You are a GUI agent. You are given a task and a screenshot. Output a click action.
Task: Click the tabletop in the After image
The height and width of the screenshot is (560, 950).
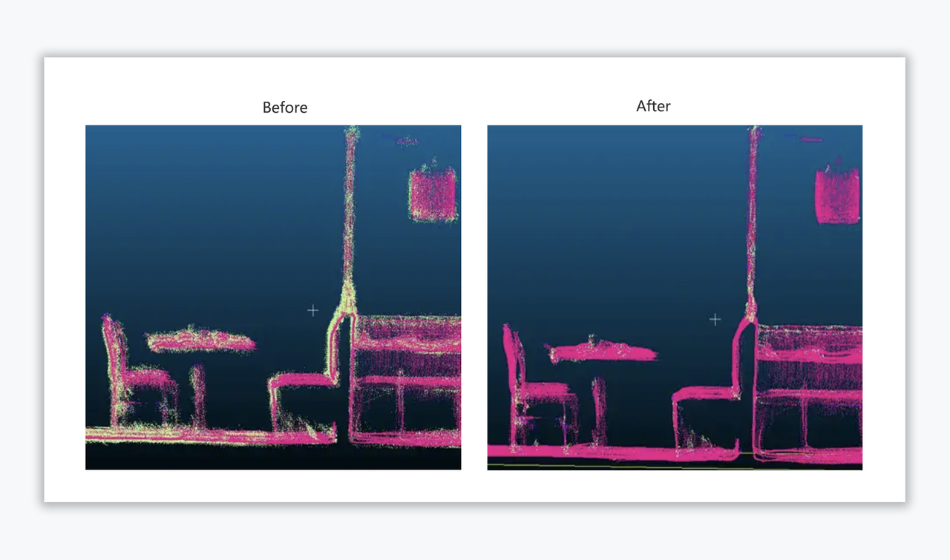tap(603, 352)
